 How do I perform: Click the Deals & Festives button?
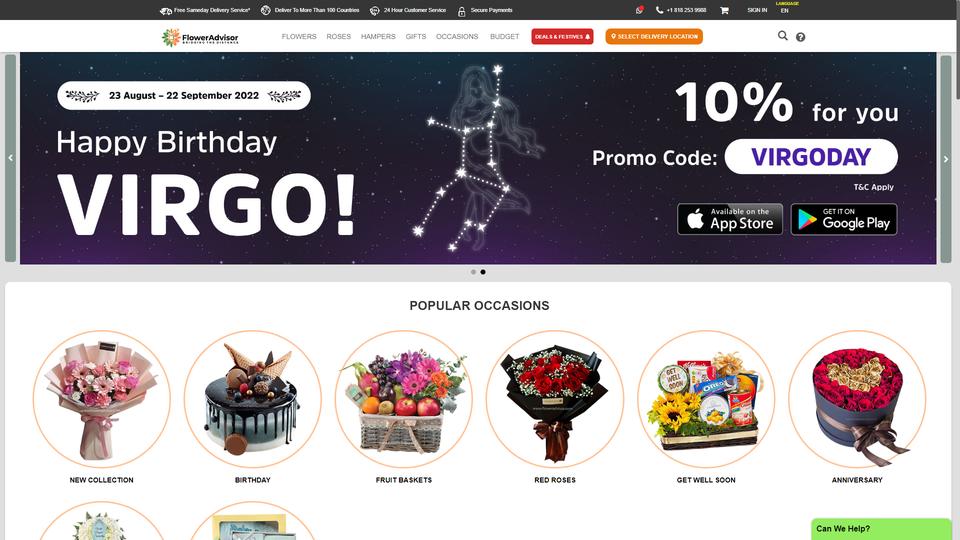click(x=562, y=37)
